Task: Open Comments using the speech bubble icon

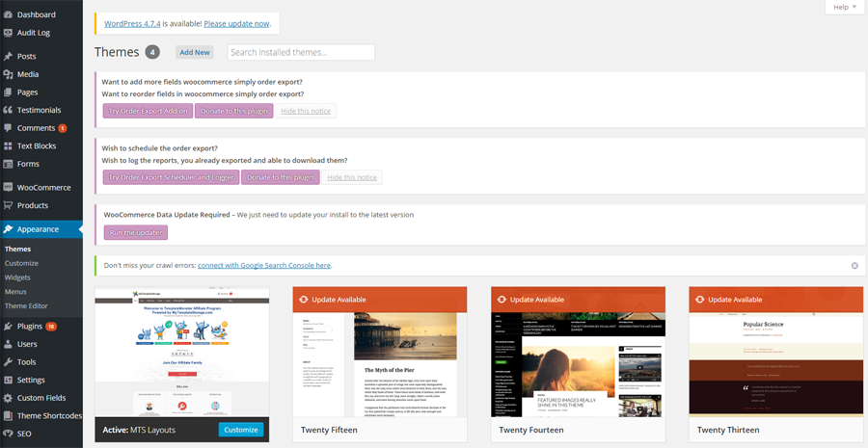Action: [8, 128]
